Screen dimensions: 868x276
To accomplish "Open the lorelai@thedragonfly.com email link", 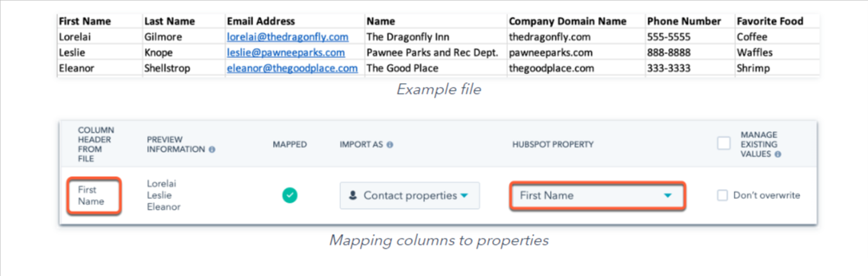I will (288, 37).
